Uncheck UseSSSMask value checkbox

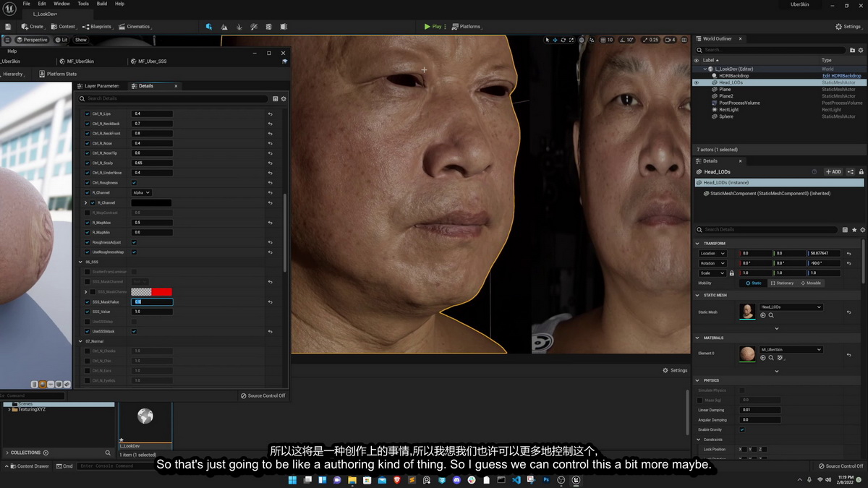point(134,331)
